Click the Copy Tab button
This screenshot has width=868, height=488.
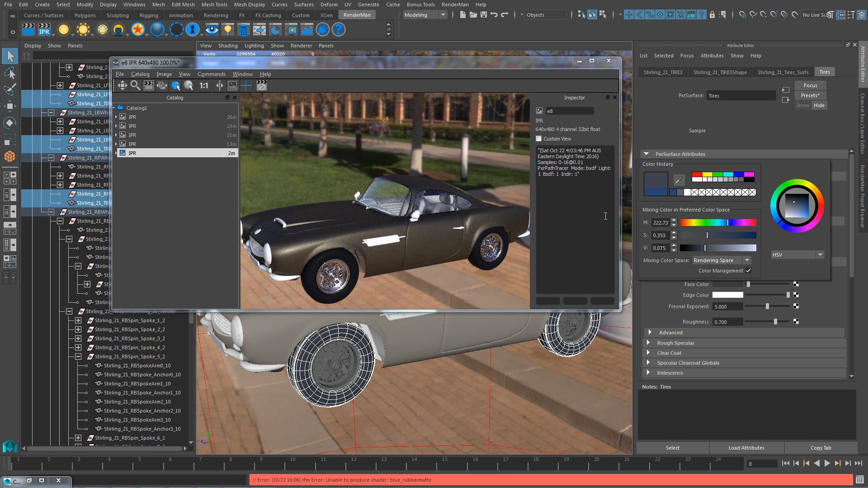coord(821,448)
